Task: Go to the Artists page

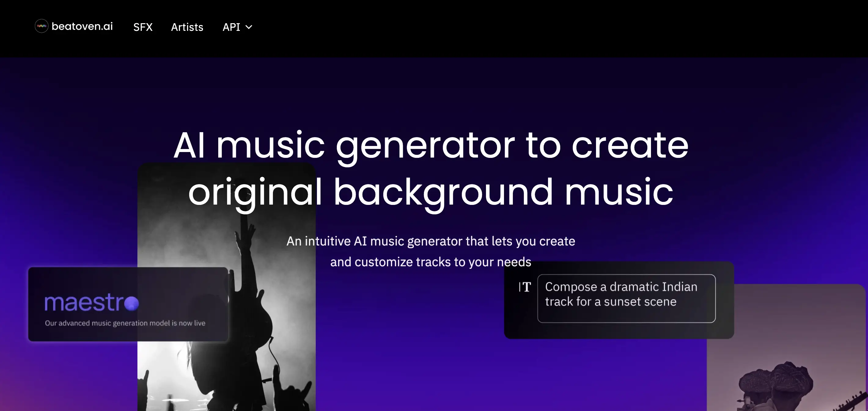Action: pos(187,27)
